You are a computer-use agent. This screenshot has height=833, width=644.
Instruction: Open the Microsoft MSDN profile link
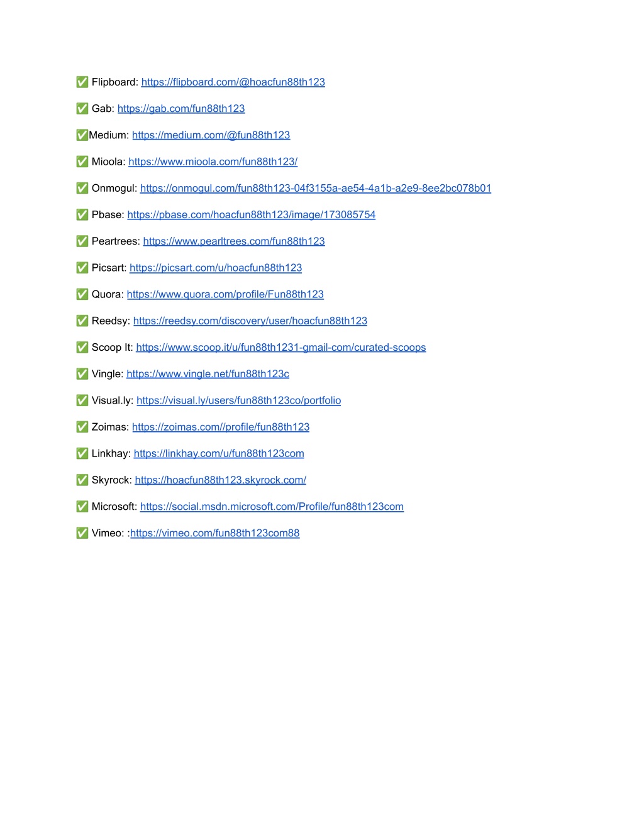point(272,507)
